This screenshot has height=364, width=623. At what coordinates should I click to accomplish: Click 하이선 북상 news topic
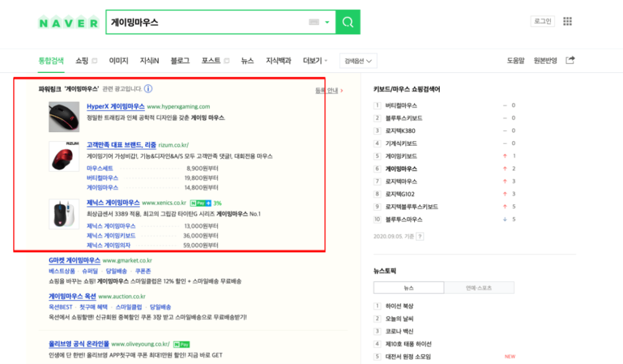click(x=399, y=306)
